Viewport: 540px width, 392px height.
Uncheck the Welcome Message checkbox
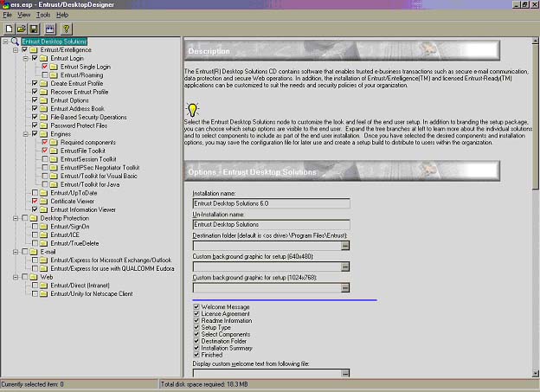tap(196, 306)
